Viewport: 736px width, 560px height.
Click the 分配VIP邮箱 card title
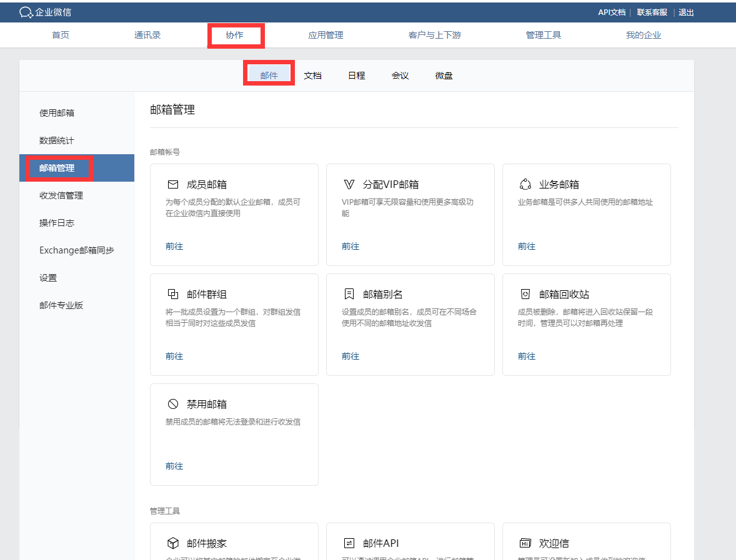(x=390, y=184)
